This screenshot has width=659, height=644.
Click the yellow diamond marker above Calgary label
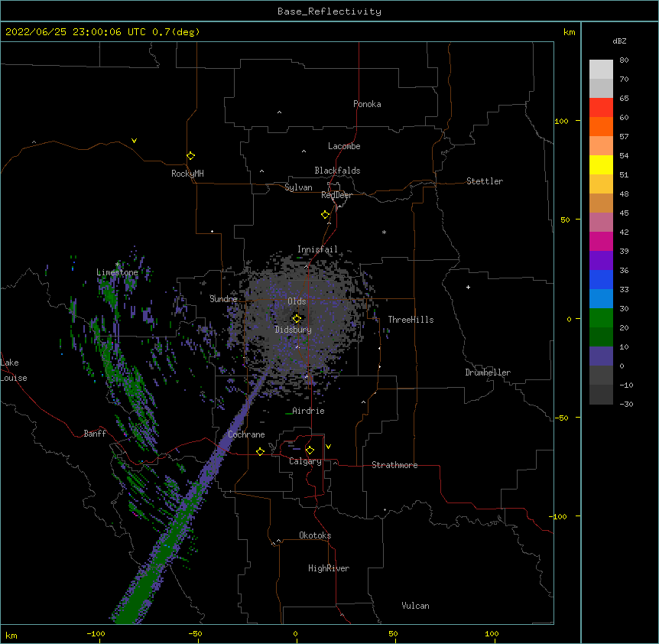pyautogui.click(x=310, y=450)
